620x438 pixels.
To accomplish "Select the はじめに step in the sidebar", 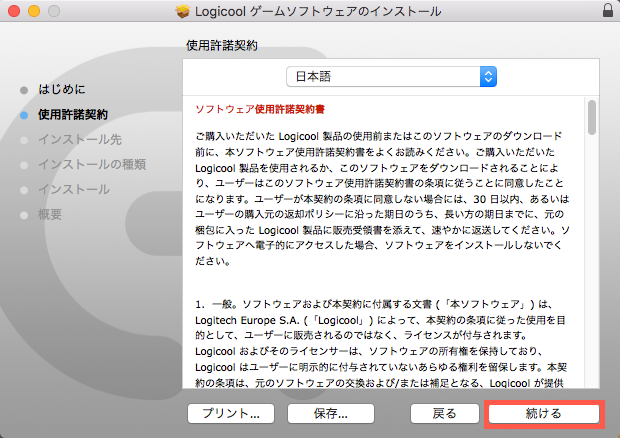I will click(x=62, y=89).
